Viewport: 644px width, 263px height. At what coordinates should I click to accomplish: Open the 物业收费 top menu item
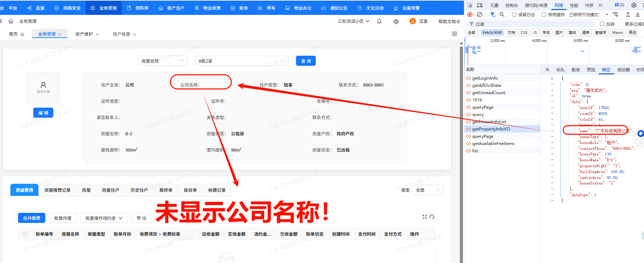(208, 8)
